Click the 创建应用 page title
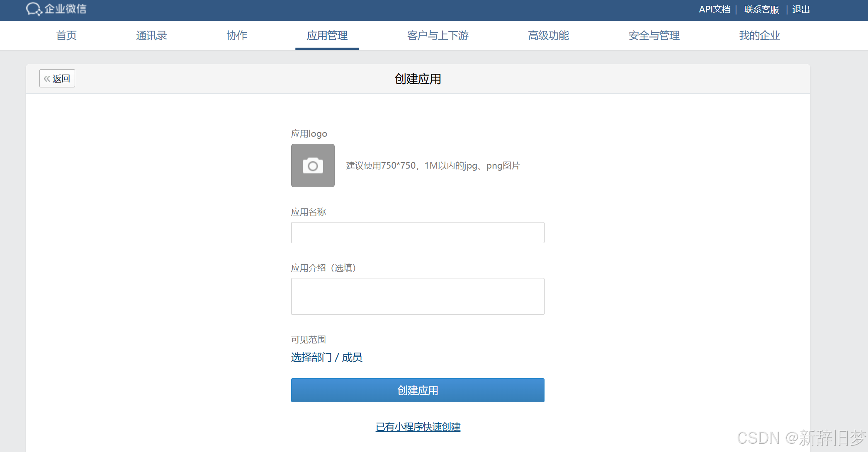The width and height of the screenshot is (868, 452). (418, 79)
